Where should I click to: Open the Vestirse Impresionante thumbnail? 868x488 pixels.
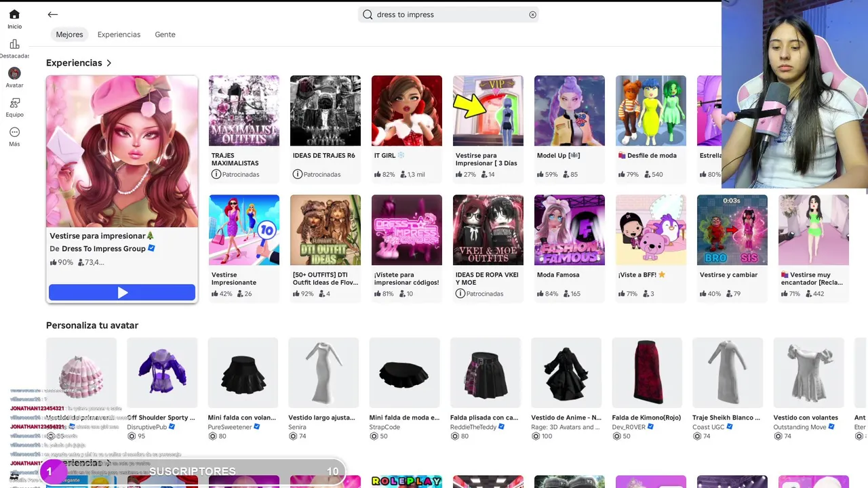pyautogui.click(x=244, y=230)
